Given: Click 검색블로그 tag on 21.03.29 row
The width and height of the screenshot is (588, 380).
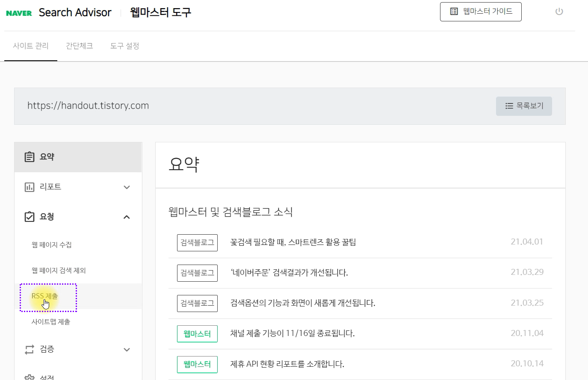Looking at the screenshot, I should pos(197,273).
